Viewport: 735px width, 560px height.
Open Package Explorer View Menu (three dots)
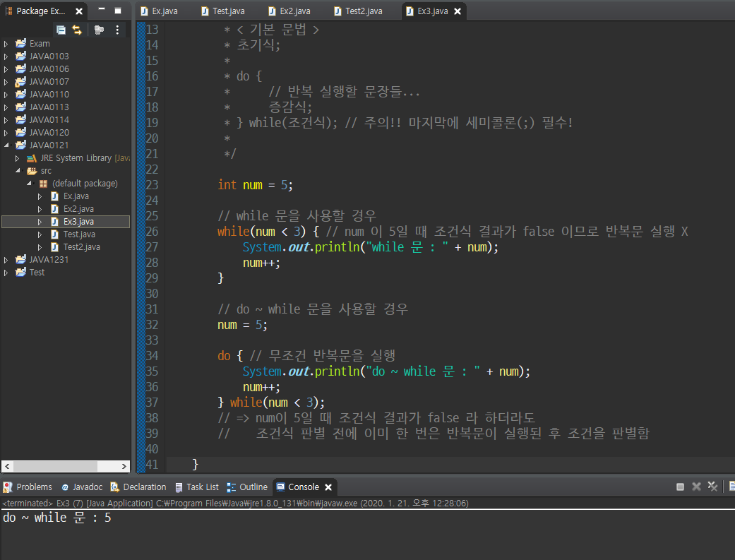point(117,30)
